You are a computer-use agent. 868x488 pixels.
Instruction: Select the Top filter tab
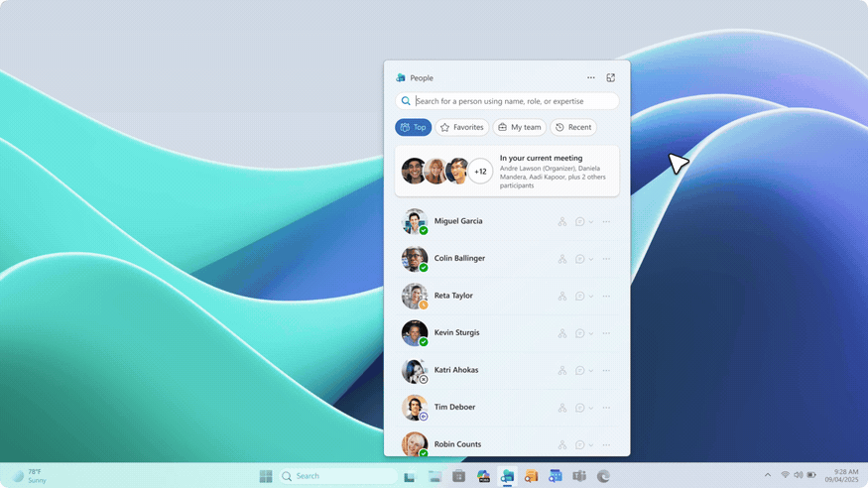coord(413,127)
